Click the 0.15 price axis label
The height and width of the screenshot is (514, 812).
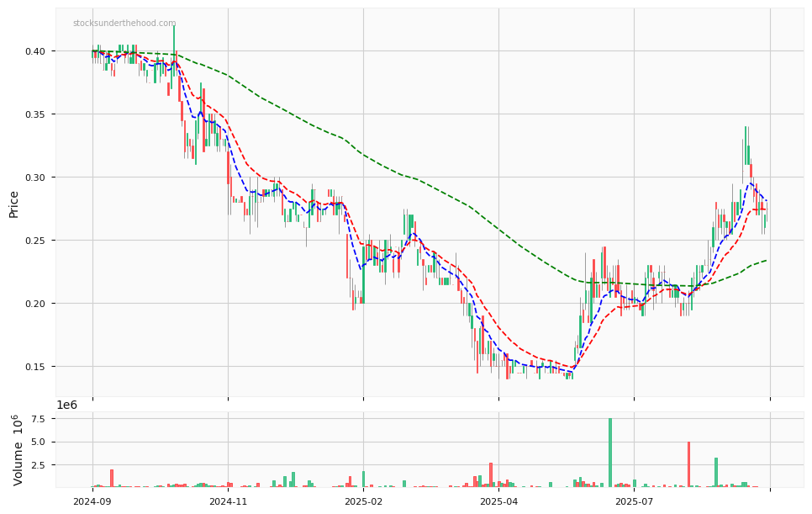pyautogui.click(x=34, y=367)
